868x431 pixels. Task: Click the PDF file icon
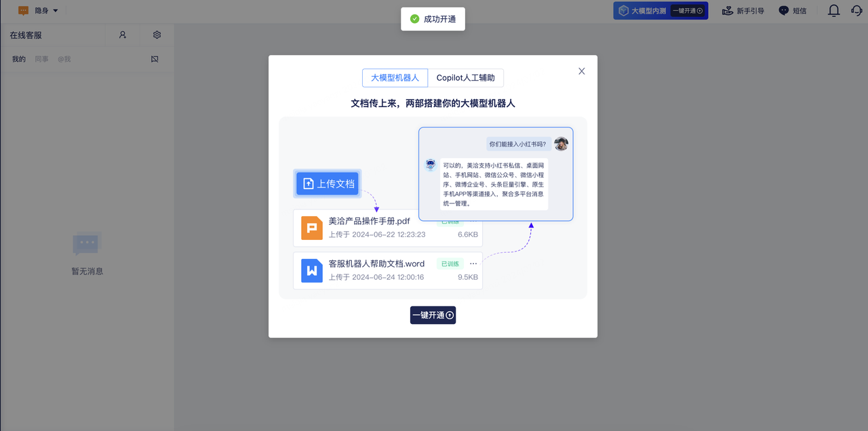312,228
